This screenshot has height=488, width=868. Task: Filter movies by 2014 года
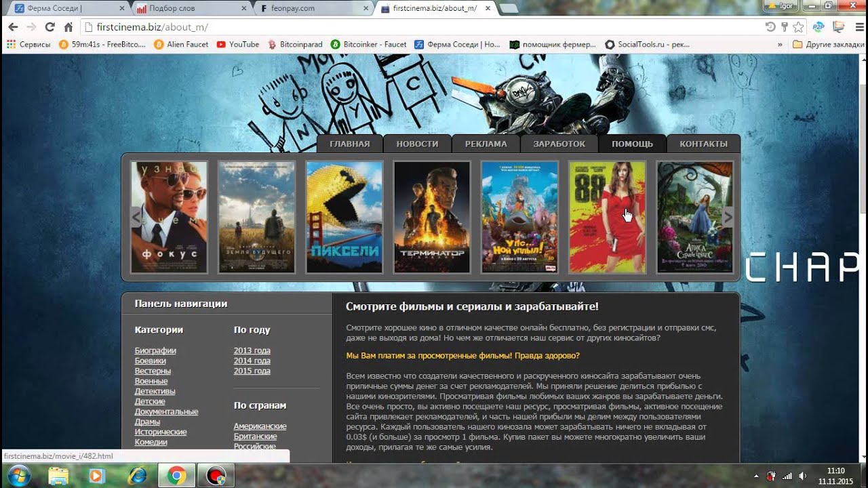[x=252, y=361]
